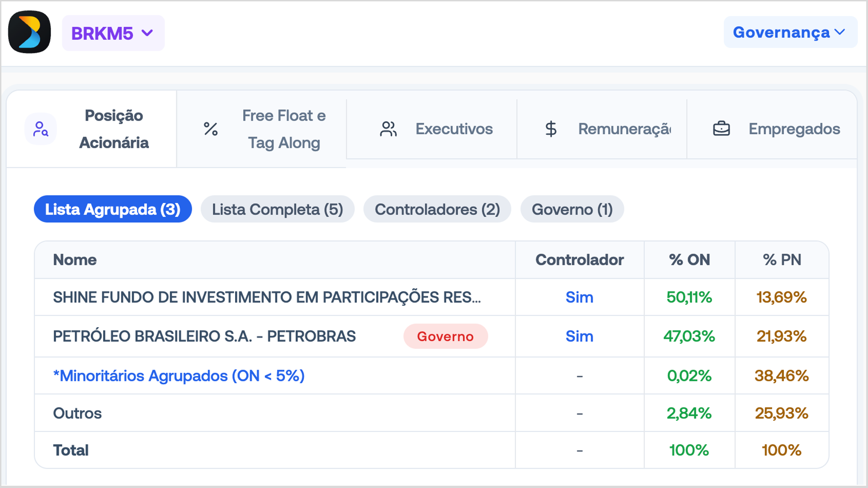Click the app logo icon
The image size is (868, 488).
[29, 32]
